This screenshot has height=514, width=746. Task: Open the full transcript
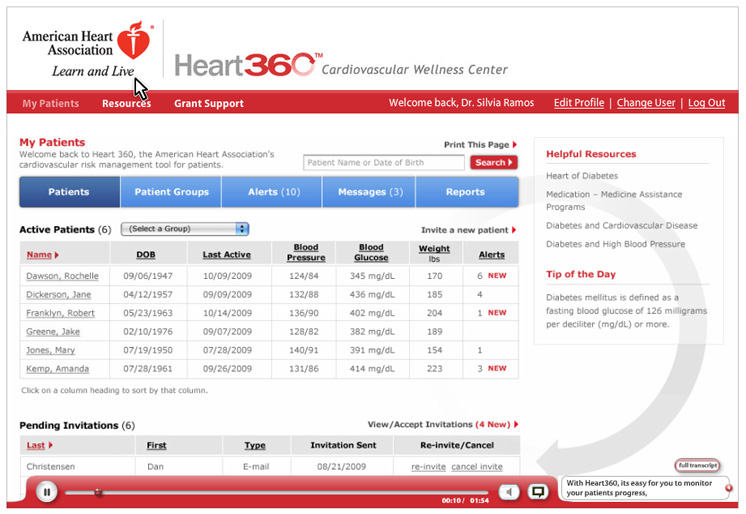(x=697, y=465)
